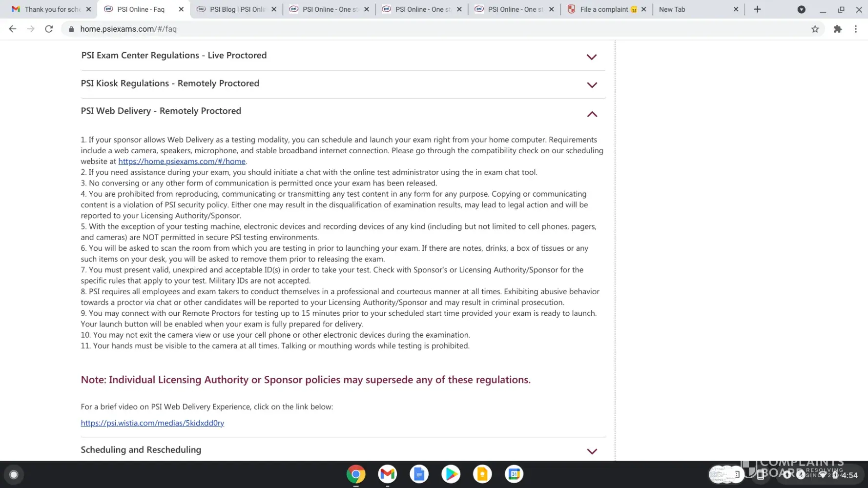
Task: Open the browser extensions puzzle icon
Action: click(x=838, y=29)
